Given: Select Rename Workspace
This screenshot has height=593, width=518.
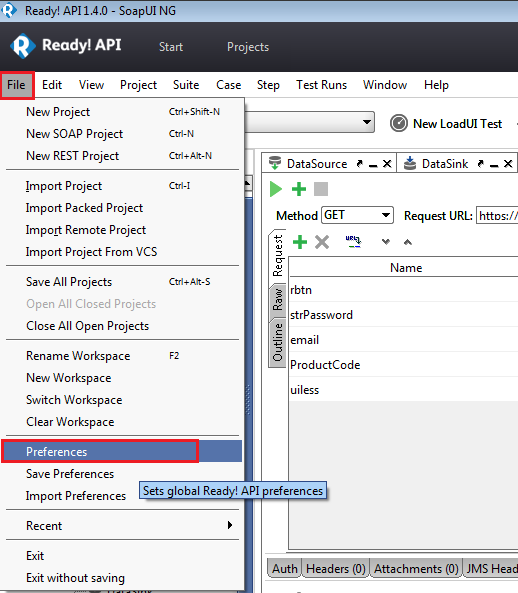Looking at the screenshot, I should click(123, 356).
